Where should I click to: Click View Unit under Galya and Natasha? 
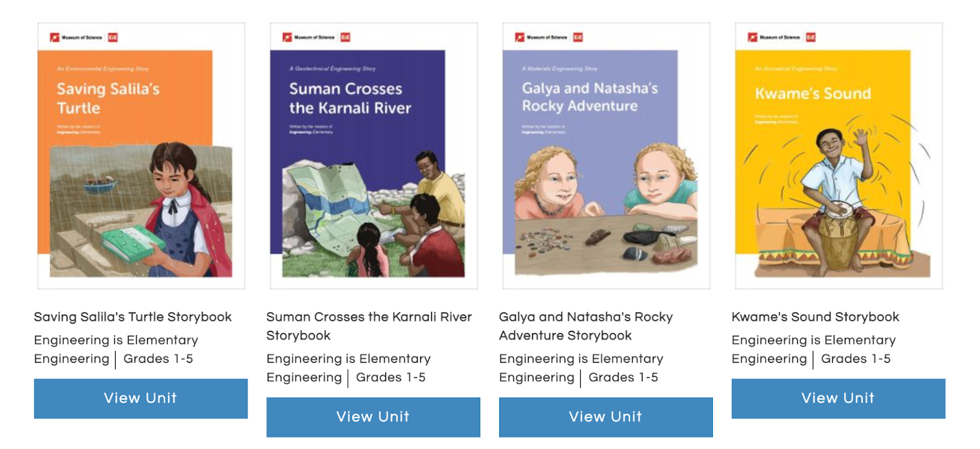[606, 417]
